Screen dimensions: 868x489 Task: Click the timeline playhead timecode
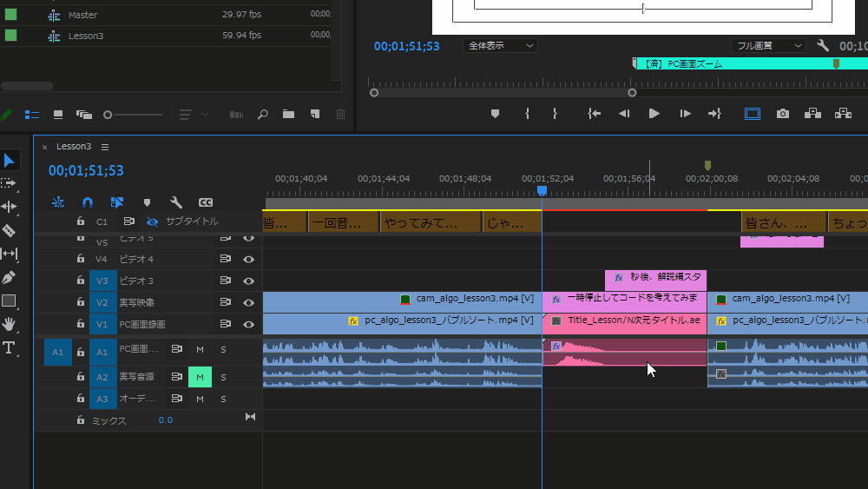pos(86,170)
